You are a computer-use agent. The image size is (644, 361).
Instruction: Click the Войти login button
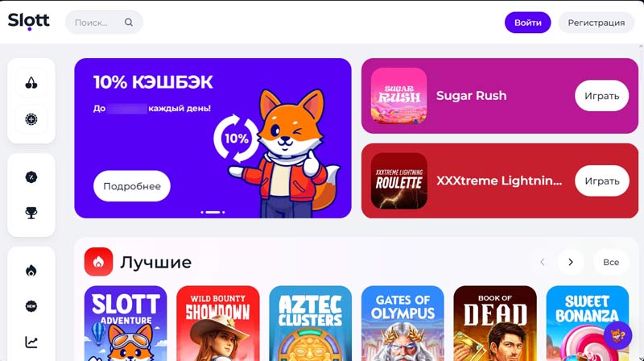pos(528,23)
